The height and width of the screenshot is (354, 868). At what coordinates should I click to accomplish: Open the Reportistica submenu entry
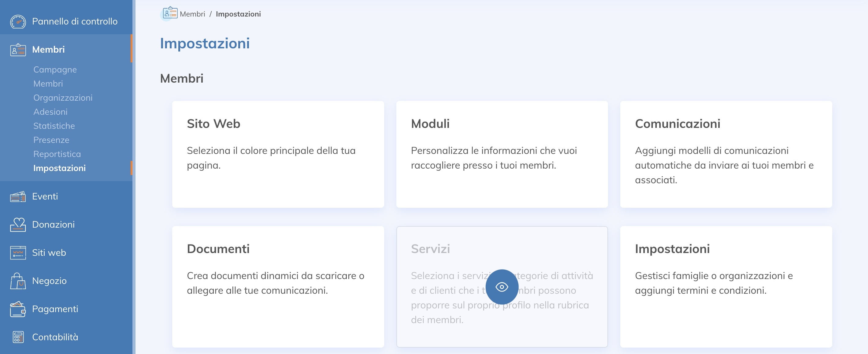[57, 154]
